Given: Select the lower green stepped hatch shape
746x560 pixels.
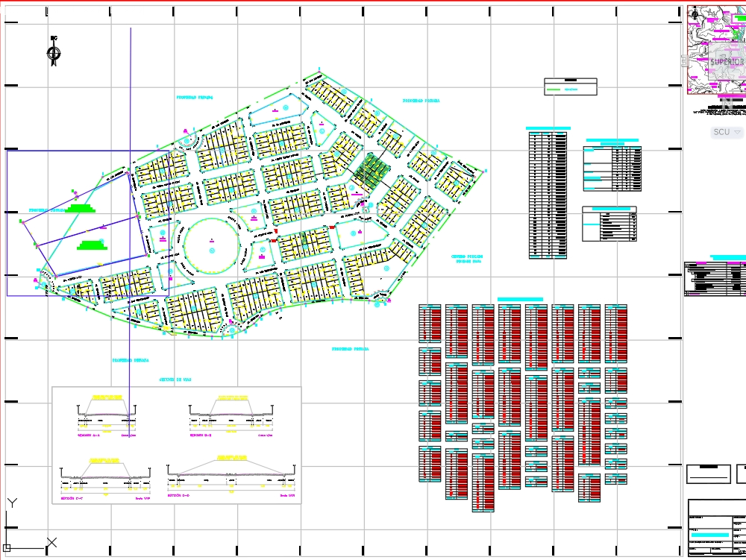Looking at the screenshot, I should pos(92,245).
